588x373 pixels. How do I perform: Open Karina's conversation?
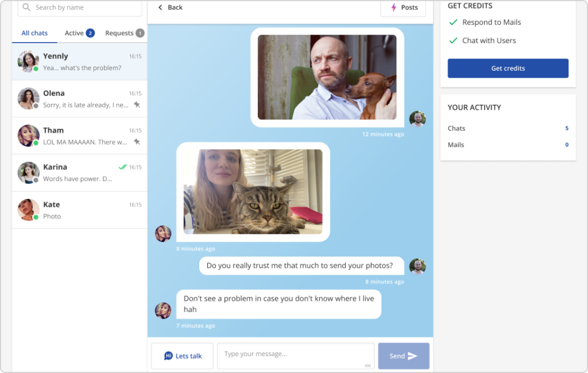pos(79,172)
